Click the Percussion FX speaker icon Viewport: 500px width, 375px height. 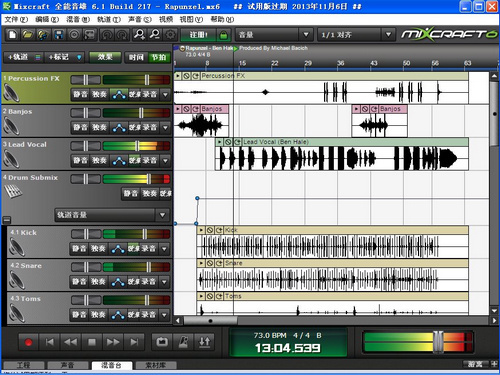(11, 93)
